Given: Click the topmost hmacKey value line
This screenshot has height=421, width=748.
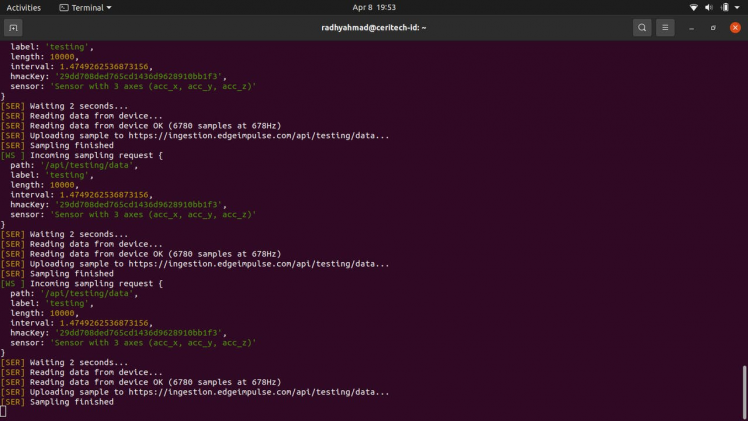Looking at the screenshot, I should (x=118, y=76).
